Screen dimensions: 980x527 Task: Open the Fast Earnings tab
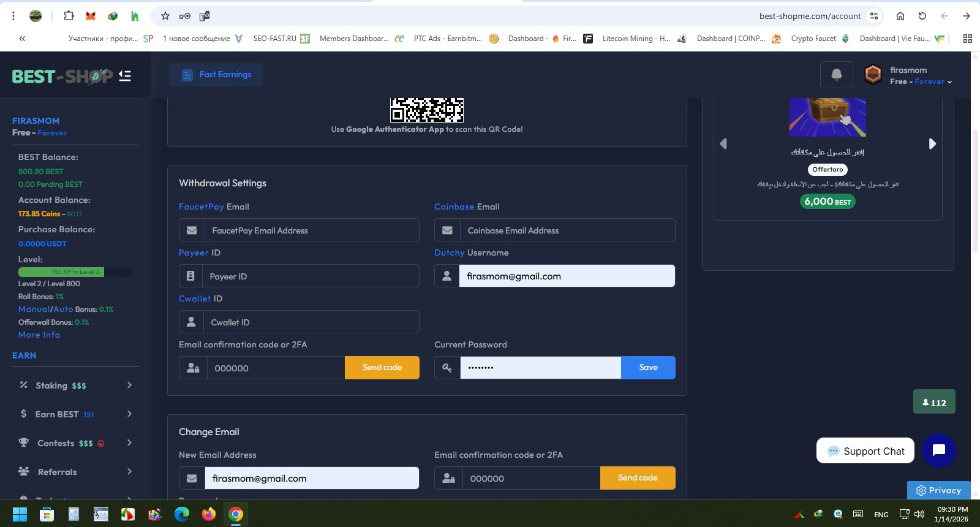[x=216, y=75]
